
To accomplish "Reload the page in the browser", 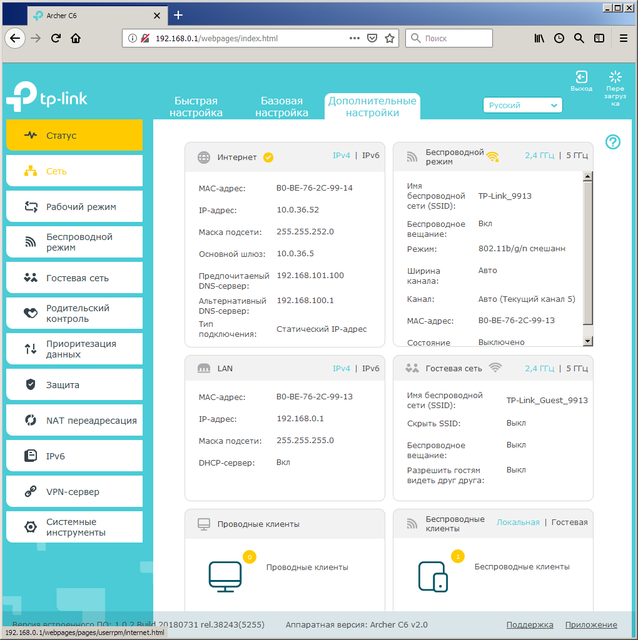I will click(x=55, y=38).
